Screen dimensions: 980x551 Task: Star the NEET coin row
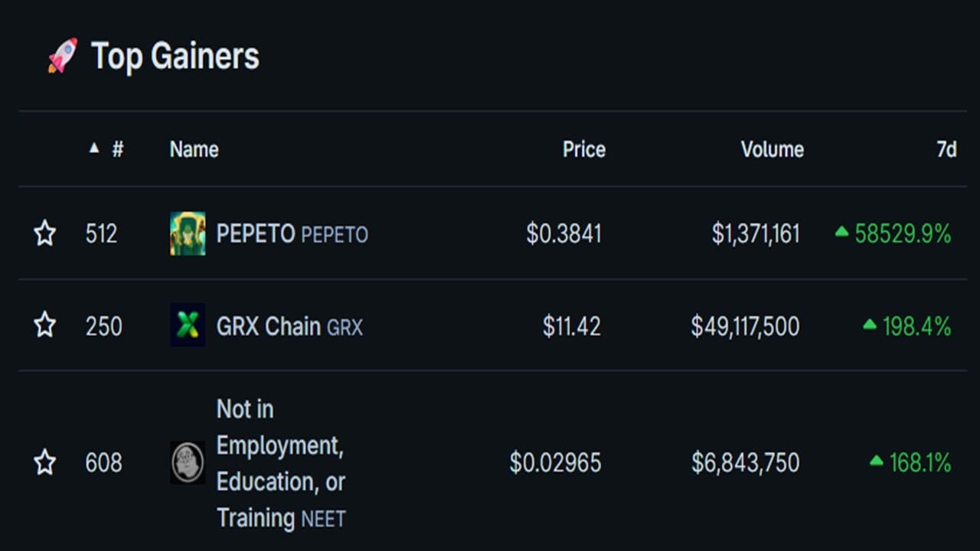[45, 462]
